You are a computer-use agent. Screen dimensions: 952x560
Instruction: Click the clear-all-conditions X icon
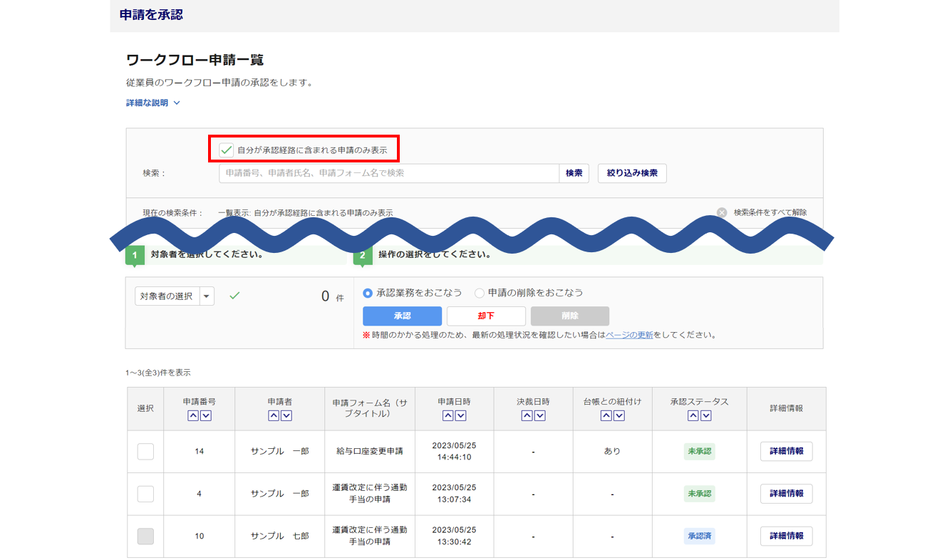click(x=722, y=212)
